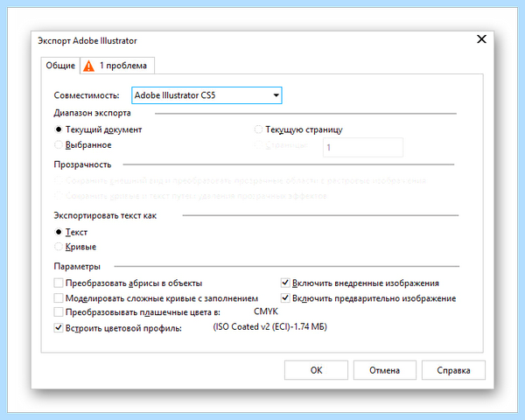Click the pages number input field
Screen dimensions: 525x420
click(363, 147)
